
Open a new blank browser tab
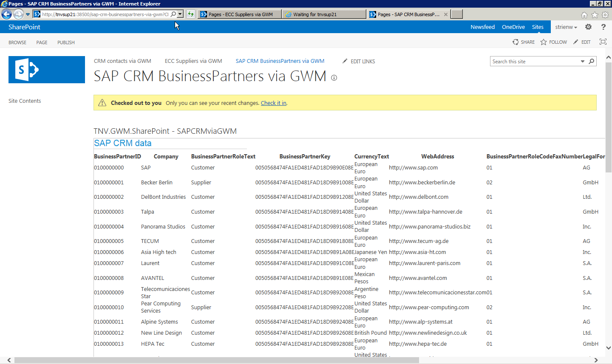pos(457,14)
